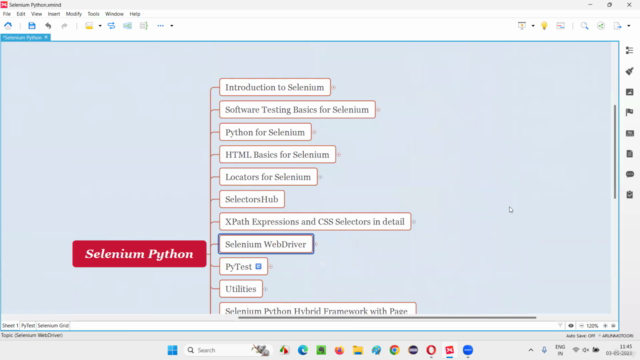This screenshot has width=640, height=360.
Task: Open the Insert menu
Action: [x=54, y=14]
